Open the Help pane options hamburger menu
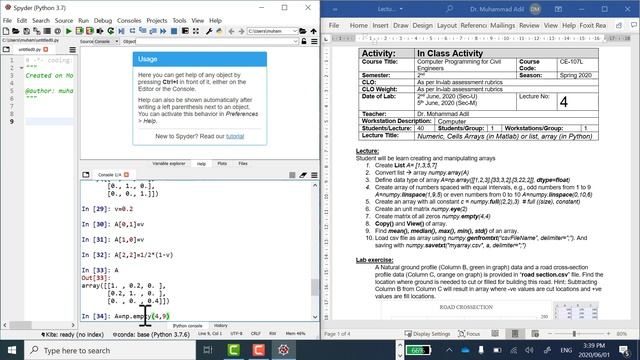The width and height of the screenshot is (640, 360). tap(314, 41)
